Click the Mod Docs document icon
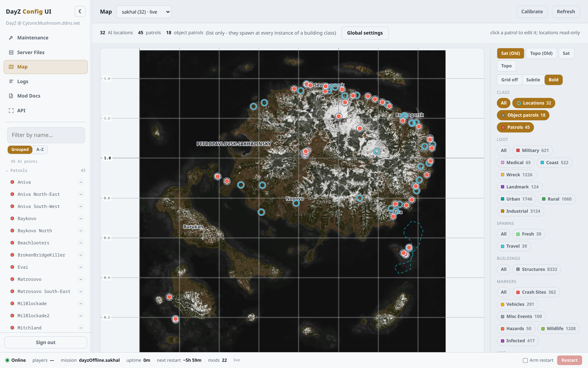The image size is (588, 368). [11, 96]
